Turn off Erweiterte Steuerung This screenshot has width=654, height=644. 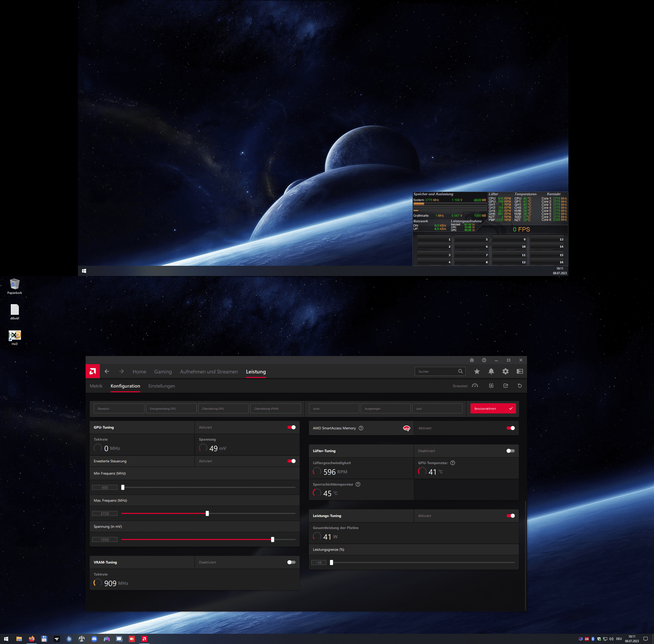tap(291, 461)
